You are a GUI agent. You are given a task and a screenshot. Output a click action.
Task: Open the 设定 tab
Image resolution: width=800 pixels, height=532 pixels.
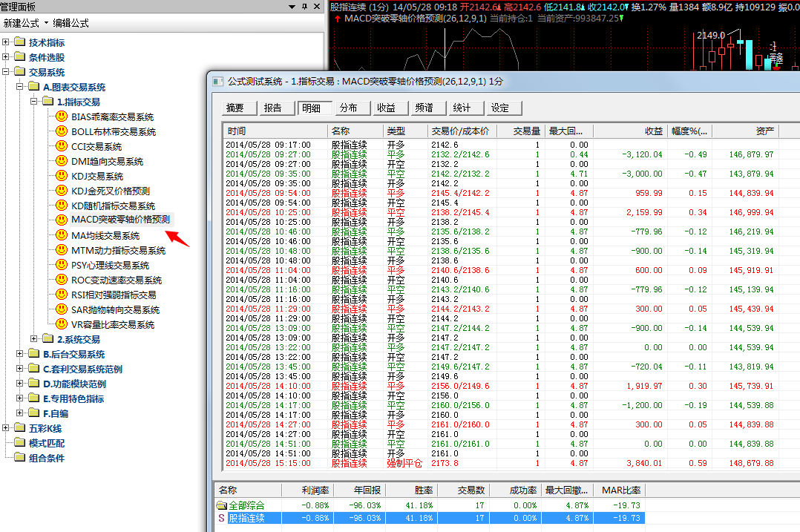tap(500, 108)
